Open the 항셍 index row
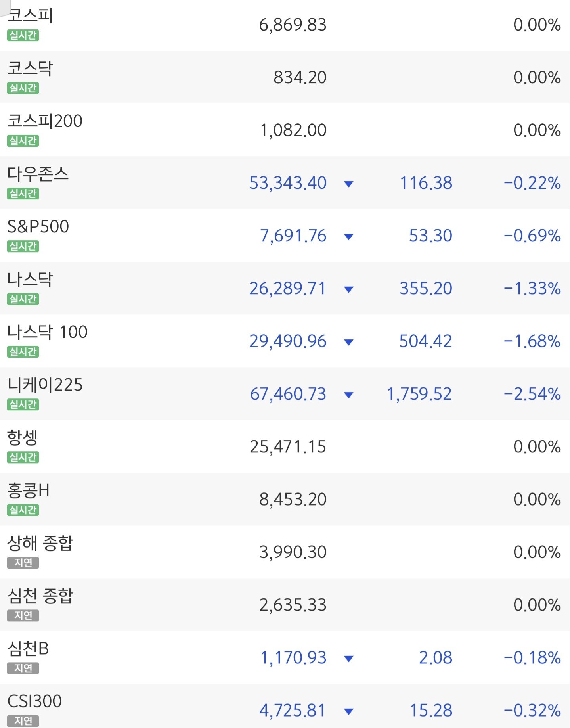 (285, 446)
